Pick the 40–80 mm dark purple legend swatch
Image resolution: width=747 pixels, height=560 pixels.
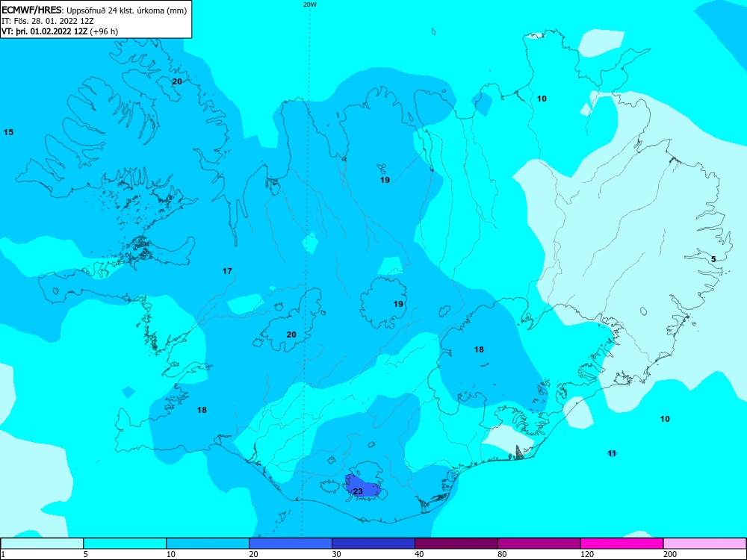(456, 544)
